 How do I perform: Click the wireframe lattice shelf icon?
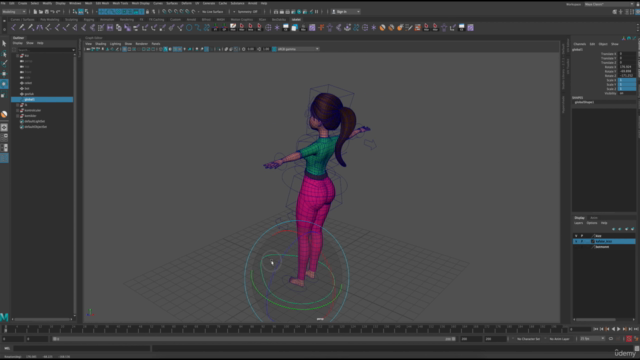(x=268, y=28)
